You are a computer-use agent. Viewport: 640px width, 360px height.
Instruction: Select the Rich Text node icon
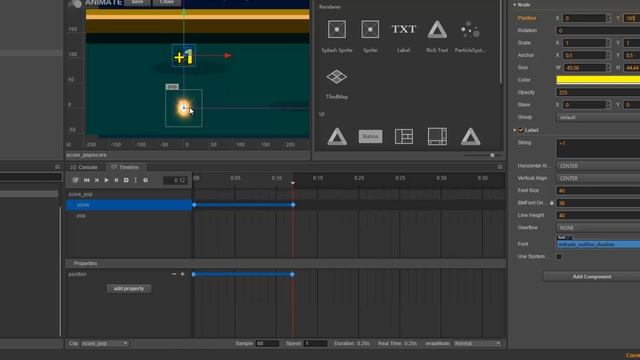pos(437,30)
